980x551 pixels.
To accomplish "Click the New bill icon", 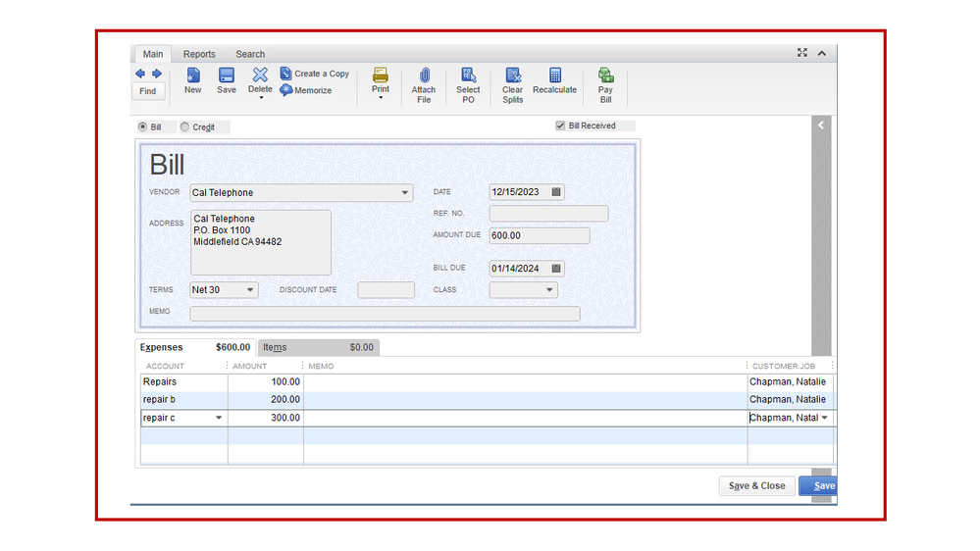I will [x=193, y=75].
